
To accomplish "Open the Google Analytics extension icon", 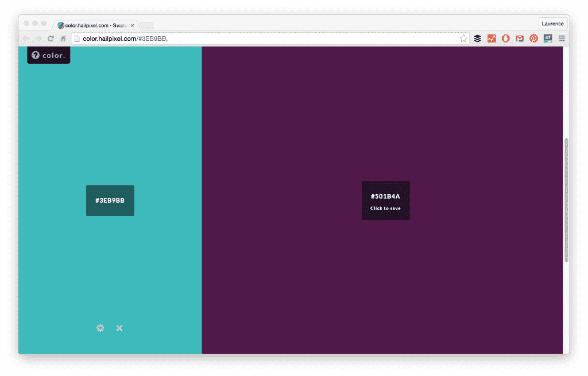I will tap(492, 38).
